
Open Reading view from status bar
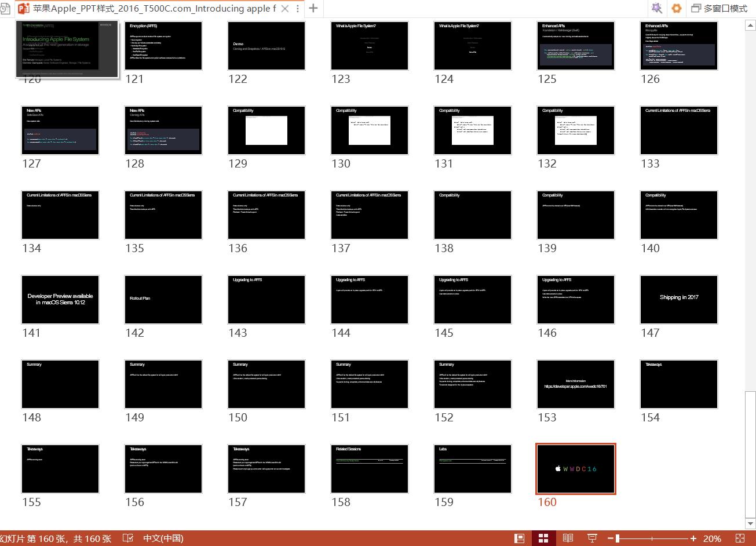click(x=568, y=538)
